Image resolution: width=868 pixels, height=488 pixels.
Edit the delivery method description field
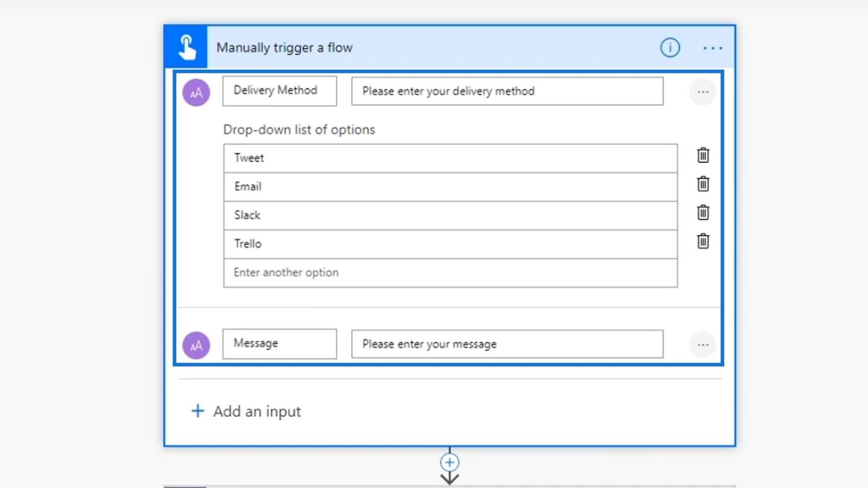pos(507,91)
